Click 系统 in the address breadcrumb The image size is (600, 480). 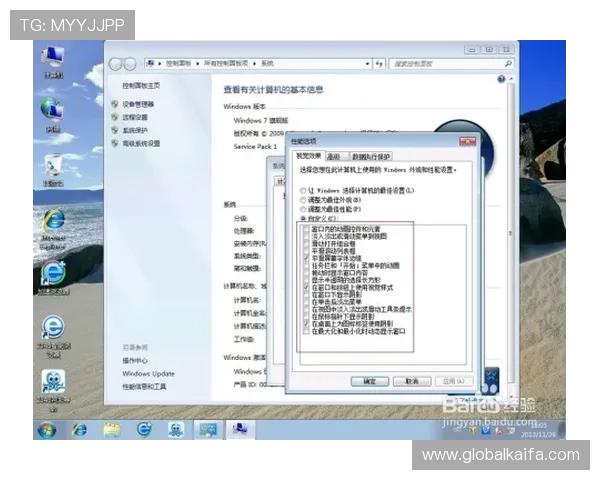(267, 64)
